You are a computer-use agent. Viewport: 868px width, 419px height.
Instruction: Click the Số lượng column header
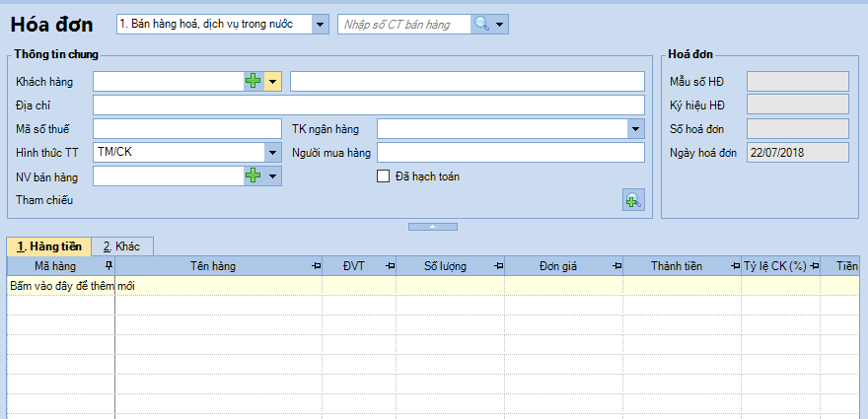coord(450,266)
